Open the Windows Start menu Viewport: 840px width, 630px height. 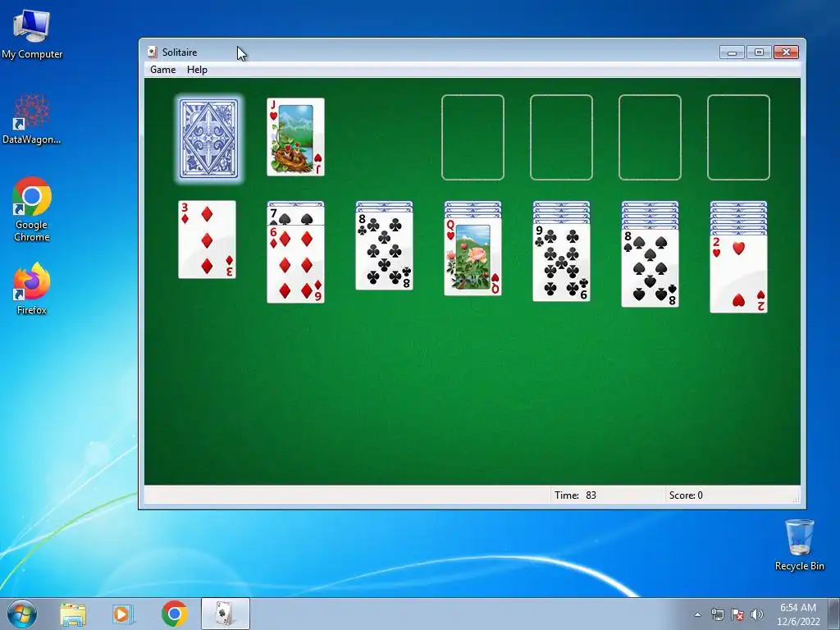[x=22, y=614]
